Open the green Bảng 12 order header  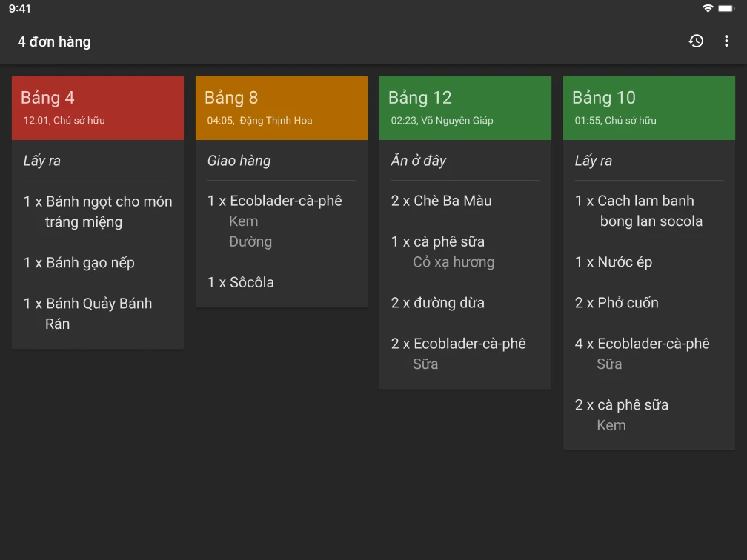pyautogui.click(x=465, y=107)
